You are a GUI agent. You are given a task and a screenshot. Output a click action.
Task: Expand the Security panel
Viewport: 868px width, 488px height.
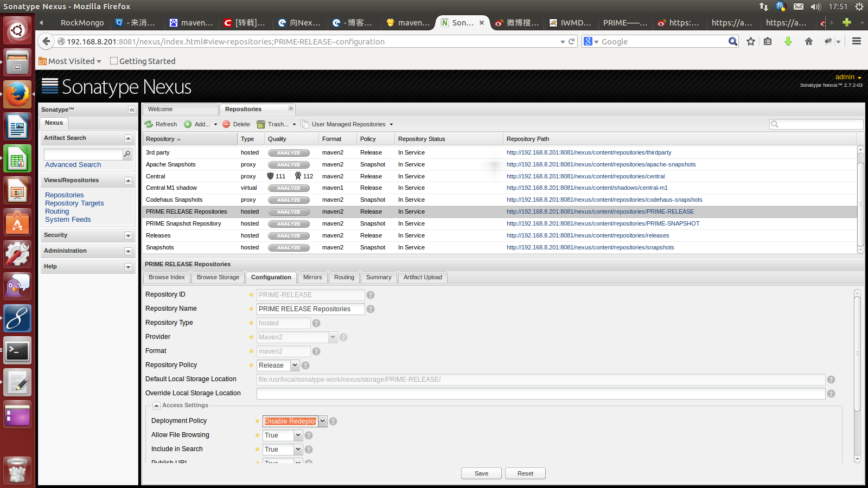point(128,235)
